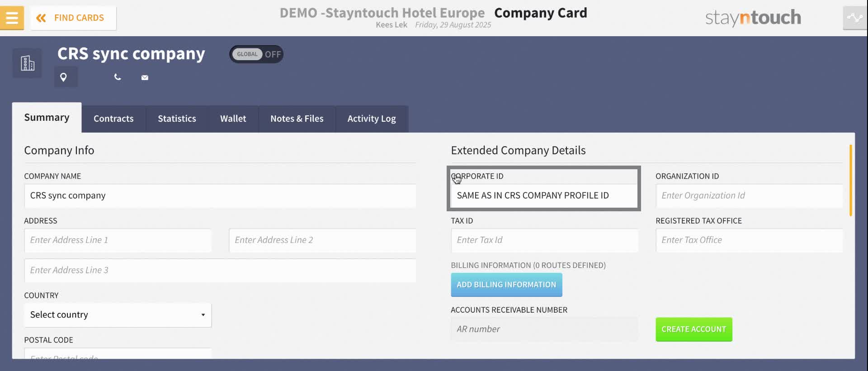Screen dimensions: 868x371
Task: Focus the Address Line 2 field
Action: tap(322, 240)
